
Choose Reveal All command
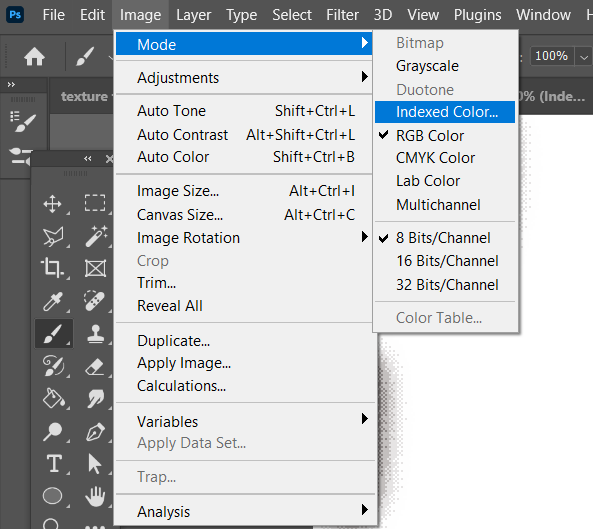[x=244, y=306]
